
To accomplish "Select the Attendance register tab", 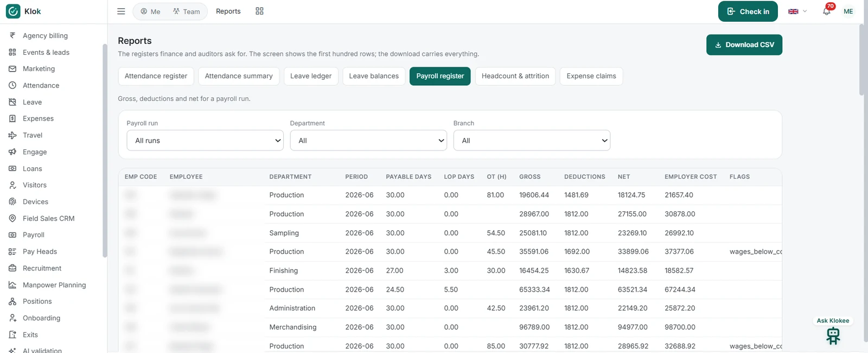I will click(156, 76).
